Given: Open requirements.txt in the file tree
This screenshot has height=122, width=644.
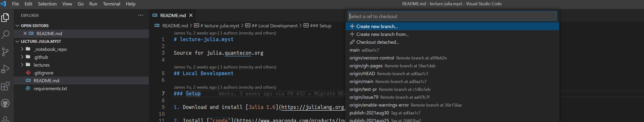Looking at the screenshot, I should pos(50,88).
